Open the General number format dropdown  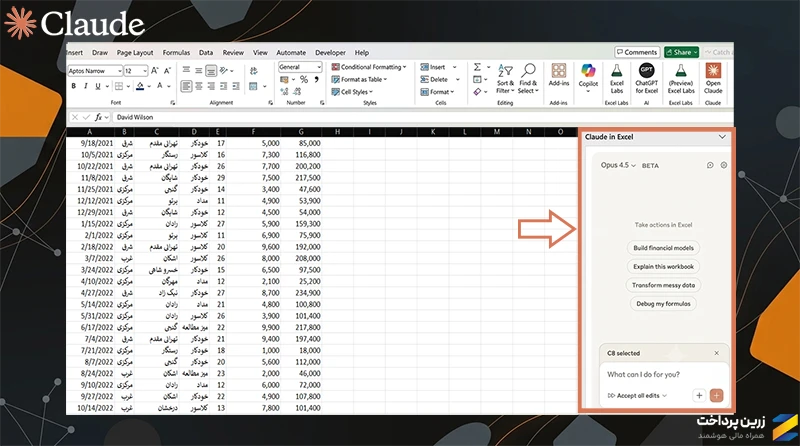coord(319,67)
